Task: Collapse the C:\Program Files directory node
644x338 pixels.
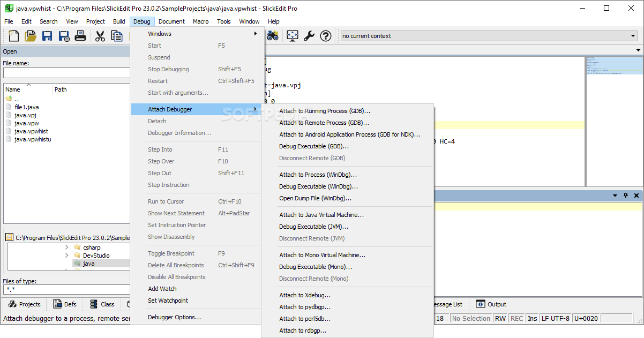Action: click(x=10, y=237)
